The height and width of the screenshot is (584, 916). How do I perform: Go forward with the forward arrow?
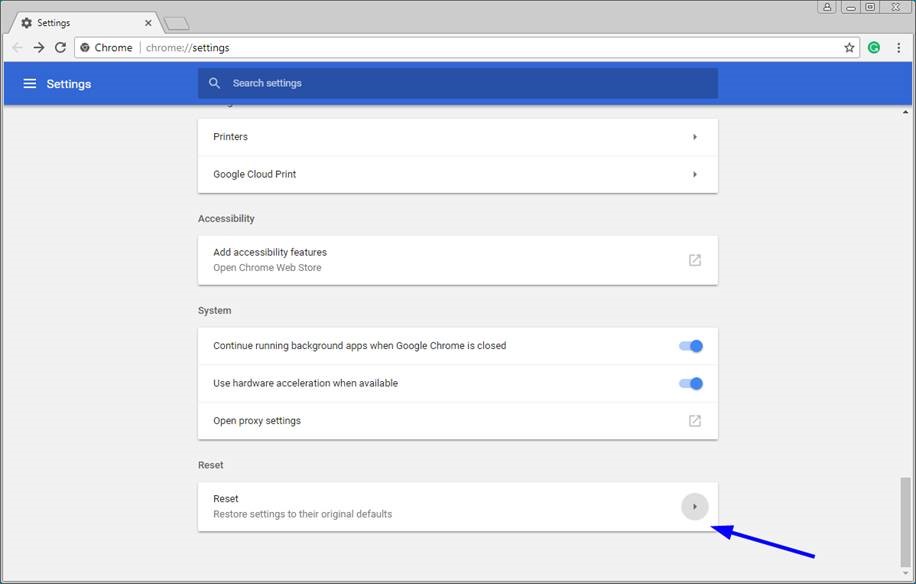39,47
